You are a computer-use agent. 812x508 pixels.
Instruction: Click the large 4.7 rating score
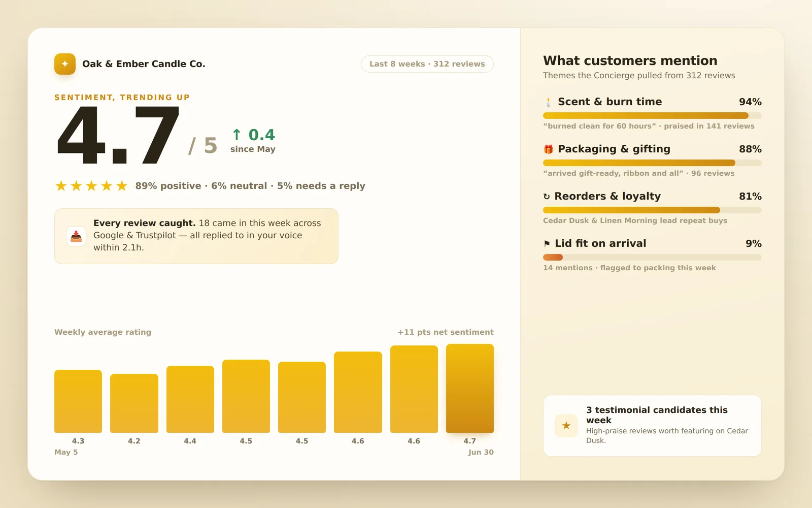(118, 136)
